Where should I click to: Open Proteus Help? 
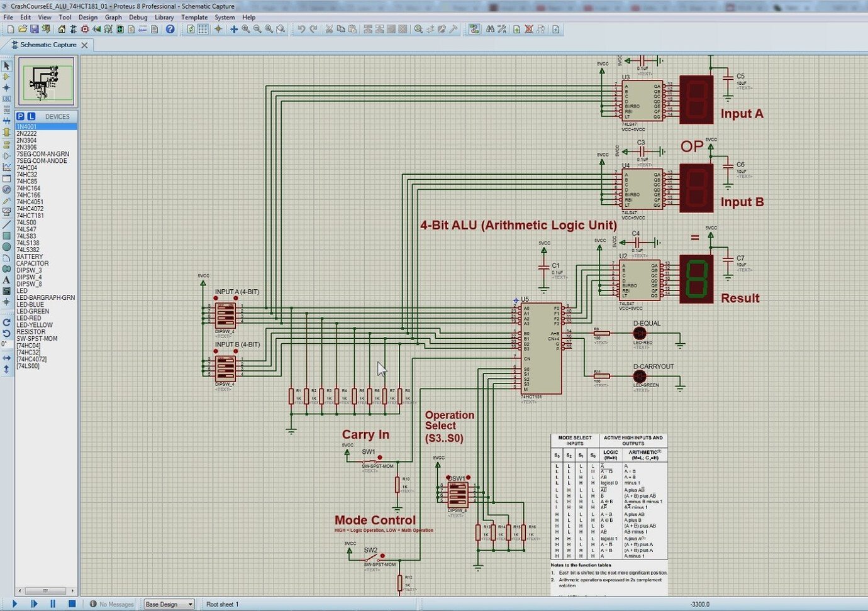[x=171, y=29]
